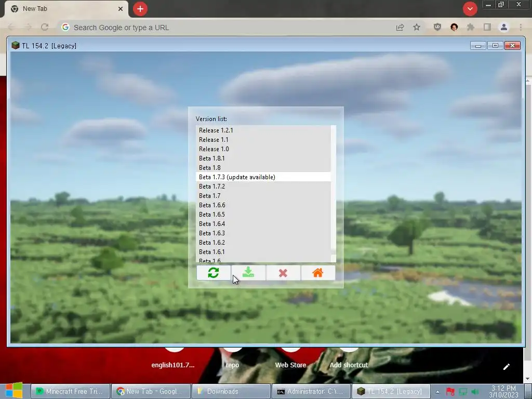This screenshot has height=399, width=532.
Task: Click the TL launcher grass block title icon
Action: coord(15,46)
